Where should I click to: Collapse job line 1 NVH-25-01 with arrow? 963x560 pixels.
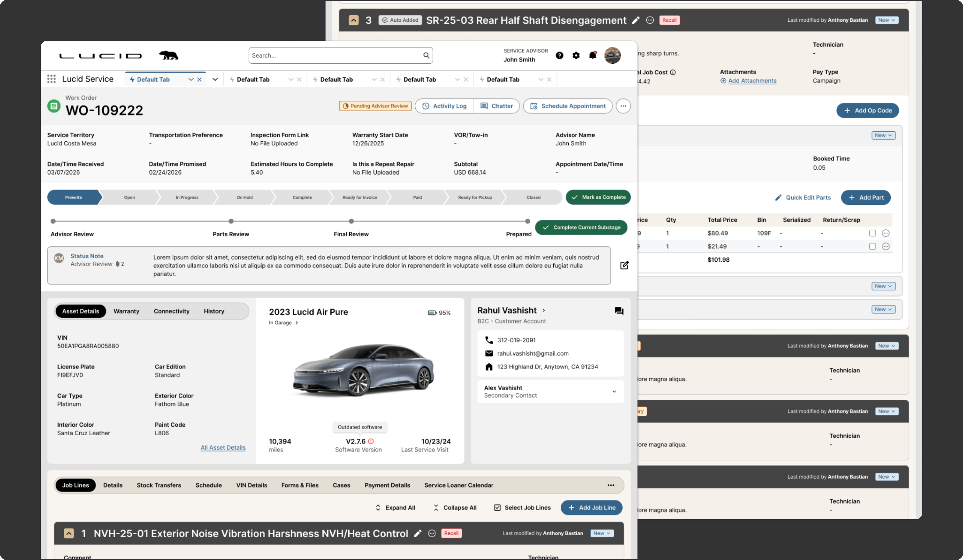[69, 533]
